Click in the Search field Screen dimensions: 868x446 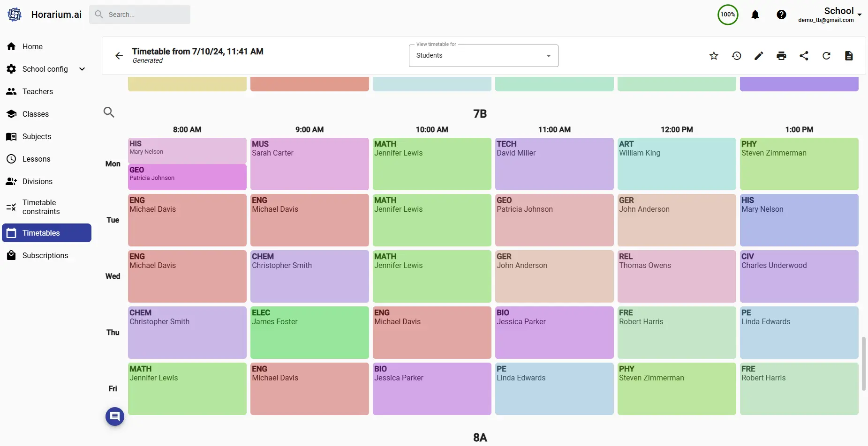pos(145,15)
